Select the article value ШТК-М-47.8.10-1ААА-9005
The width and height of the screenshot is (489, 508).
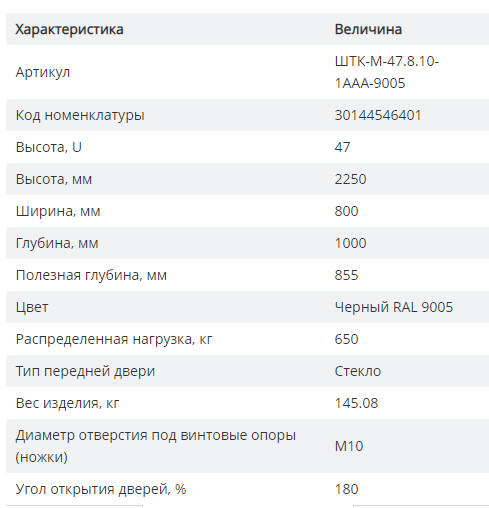pos(387,72)
